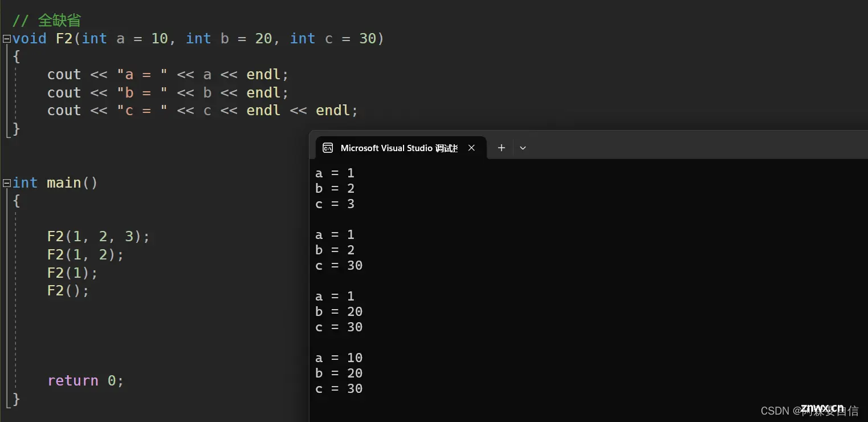Click the line cout << "a = "

[168, 75]
